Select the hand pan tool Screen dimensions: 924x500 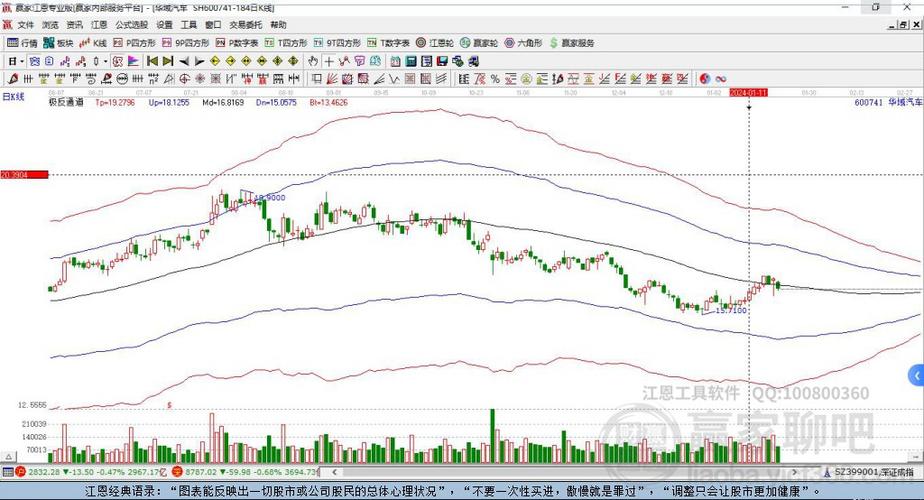point(313,61)
